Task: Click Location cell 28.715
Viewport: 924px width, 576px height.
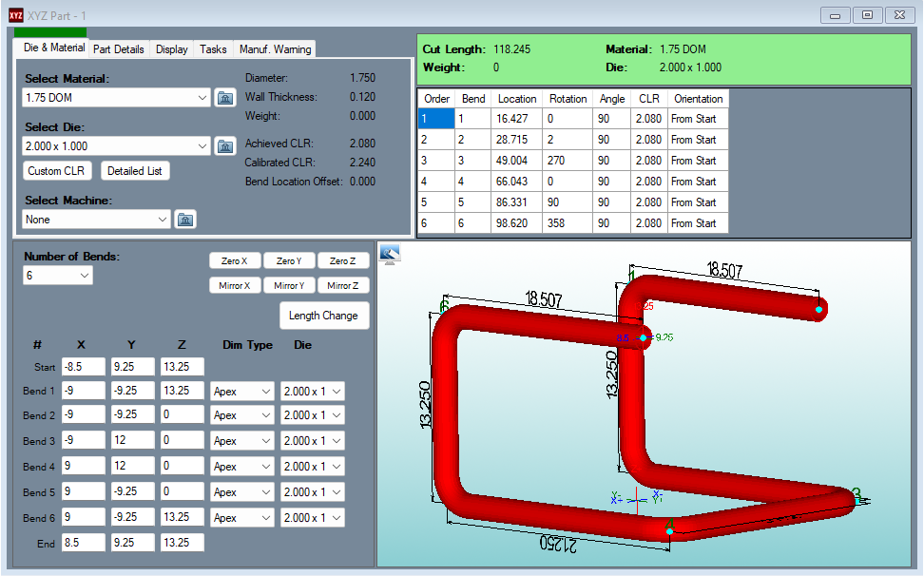Action: (517, 140)
